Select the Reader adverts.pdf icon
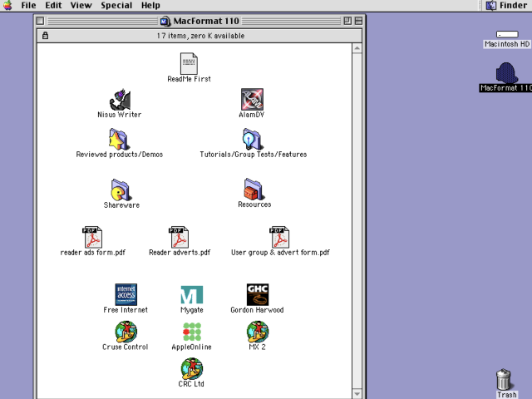 179,237
